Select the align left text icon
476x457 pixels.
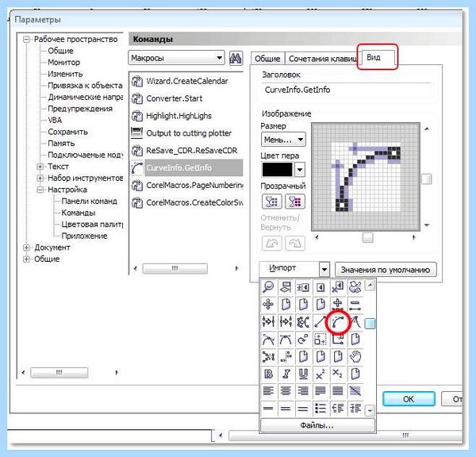(x=268, y=391)
